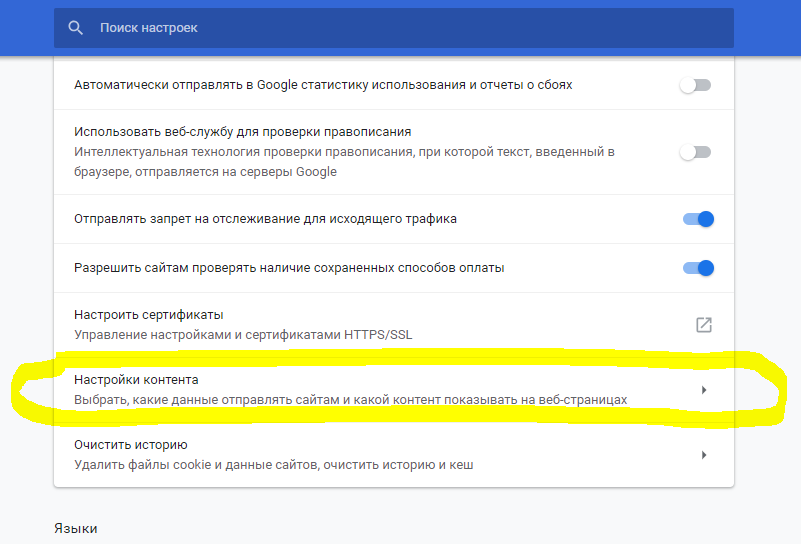Click the magnifier search icon
This screenshot has width=801, height=544.
coord(75,28)
